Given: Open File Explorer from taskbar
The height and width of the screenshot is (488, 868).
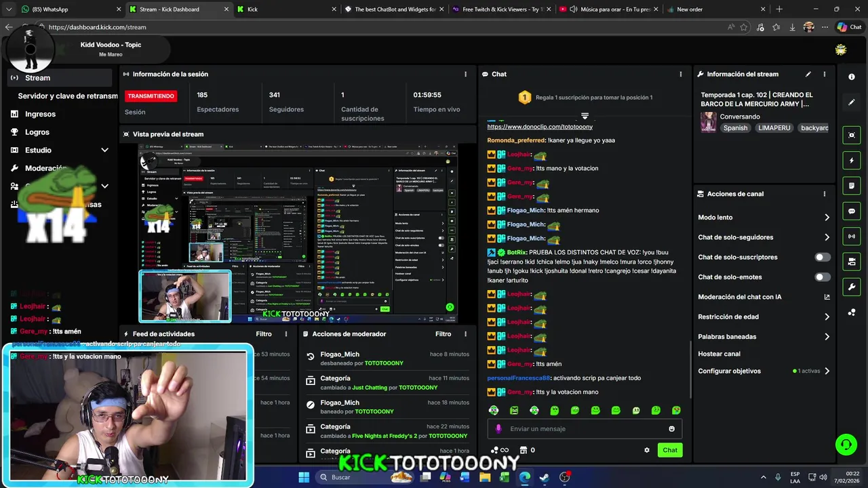Looking at the screenshot, I should coord(485,477).
